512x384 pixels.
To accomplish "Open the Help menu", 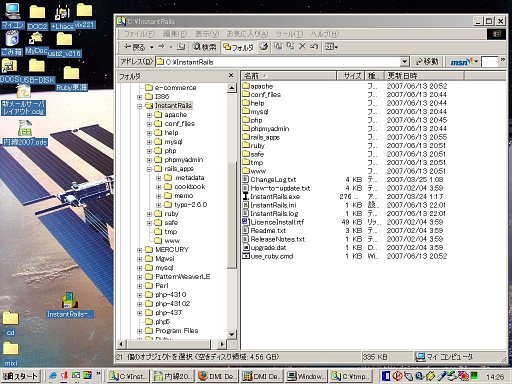I will [x=325, y=34].
